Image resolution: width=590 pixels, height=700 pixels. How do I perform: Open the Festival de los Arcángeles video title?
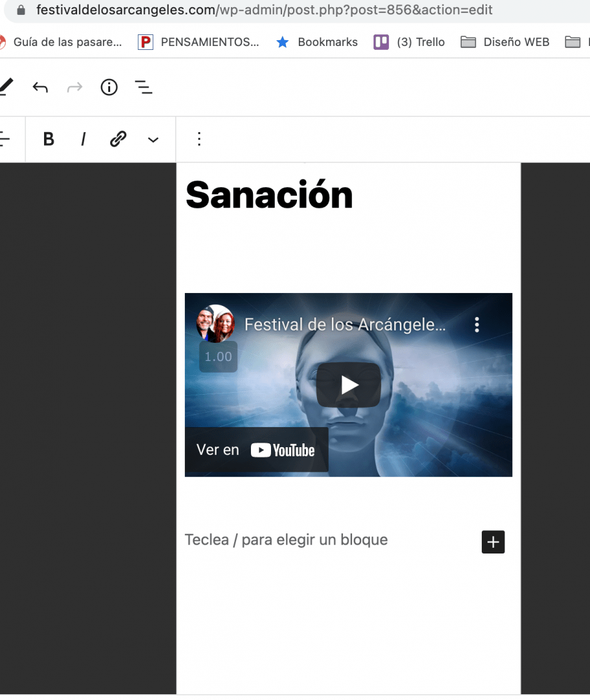tap(345, 325)
